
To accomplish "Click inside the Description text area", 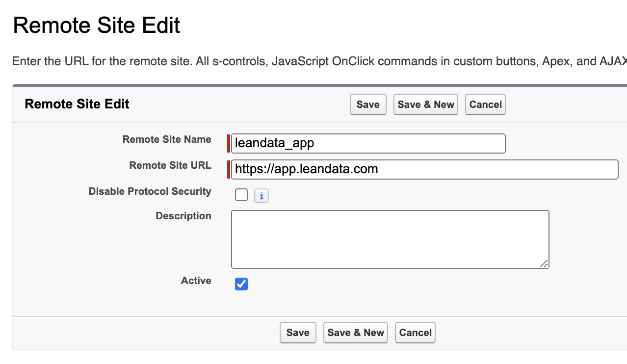I will (390, 239).
